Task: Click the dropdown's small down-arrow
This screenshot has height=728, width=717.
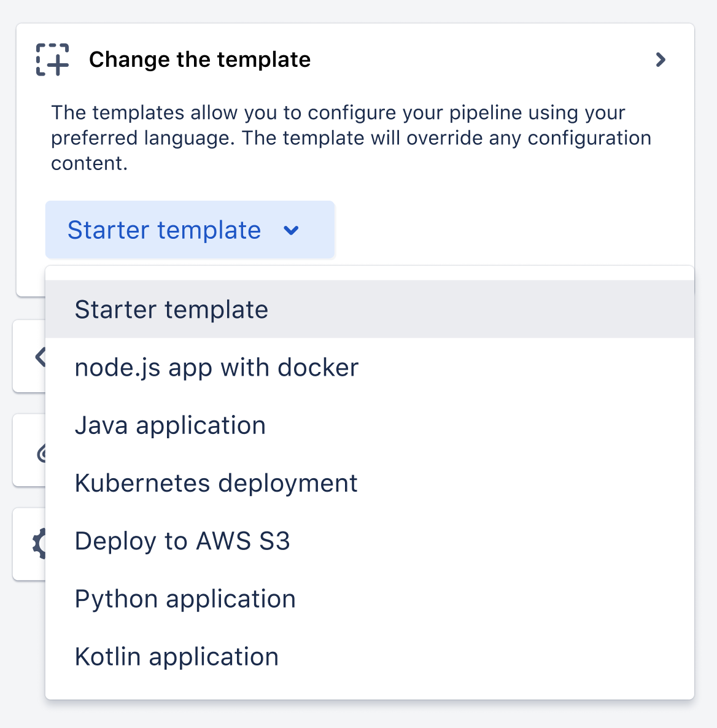Action: tap(291, 230)
